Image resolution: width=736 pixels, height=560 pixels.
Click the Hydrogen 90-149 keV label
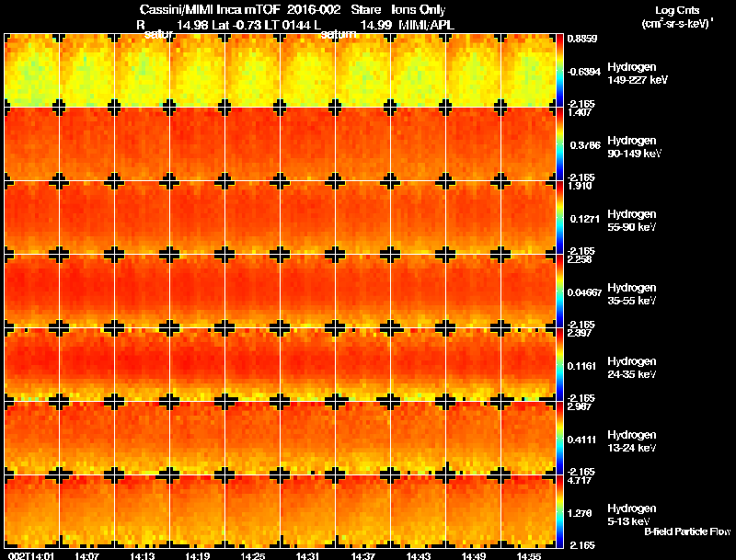click(x=634, y=147)
